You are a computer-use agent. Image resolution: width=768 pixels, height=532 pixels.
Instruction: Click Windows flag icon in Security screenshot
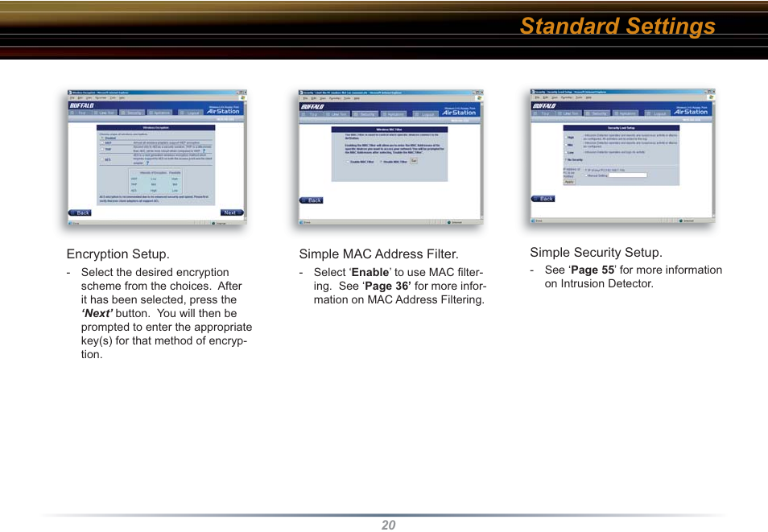[711, 97]
